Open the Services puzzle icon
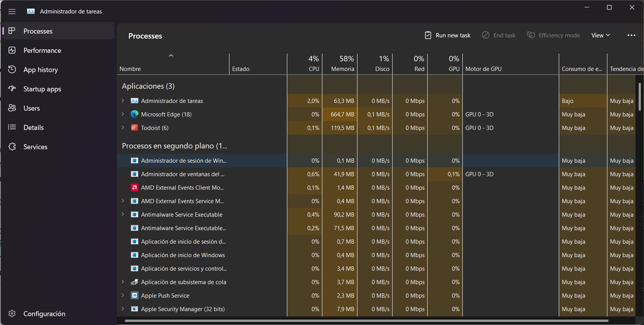The width and height of the screenshot is (644, 325). click(x=12, y=147)
